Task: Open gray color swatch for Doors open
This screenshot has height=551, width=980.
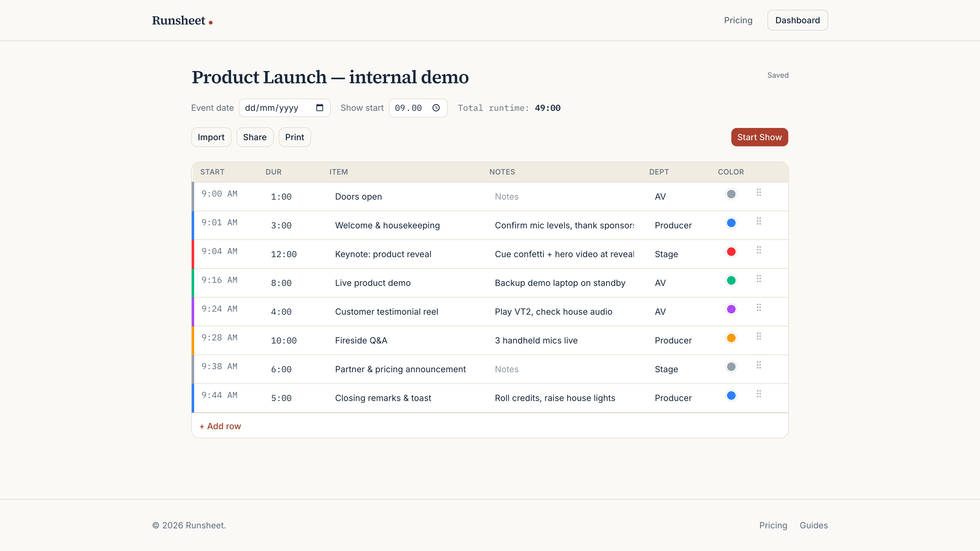Action: coord(731,194)
